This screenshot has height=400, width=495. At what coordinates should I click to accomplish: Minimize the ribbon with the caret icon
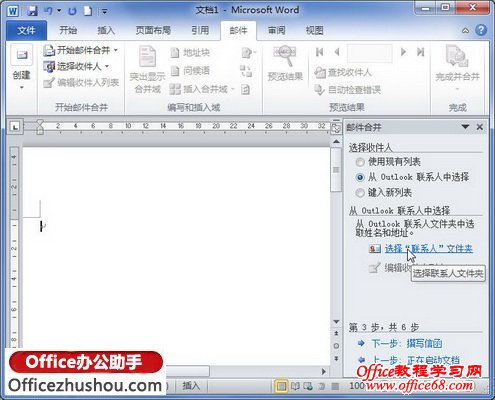click(465, 31)
